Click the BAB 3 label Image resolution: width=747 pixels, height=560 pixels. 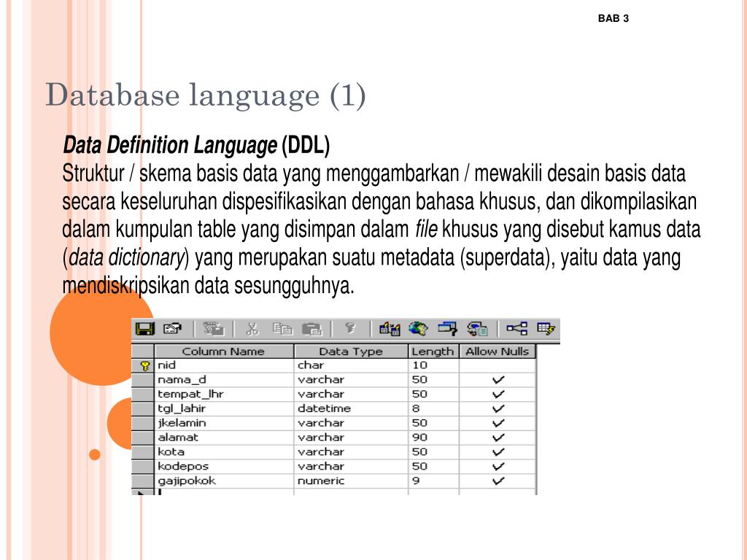(x=613, y=18)
